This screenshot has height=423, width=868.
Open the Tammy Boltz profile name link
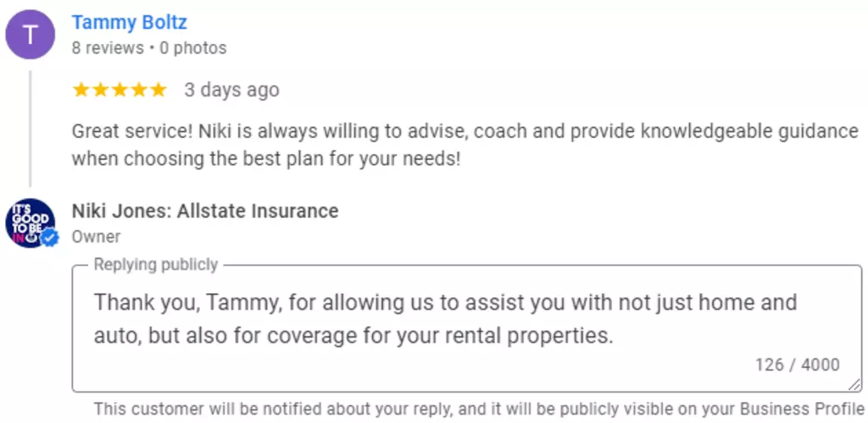130,23
